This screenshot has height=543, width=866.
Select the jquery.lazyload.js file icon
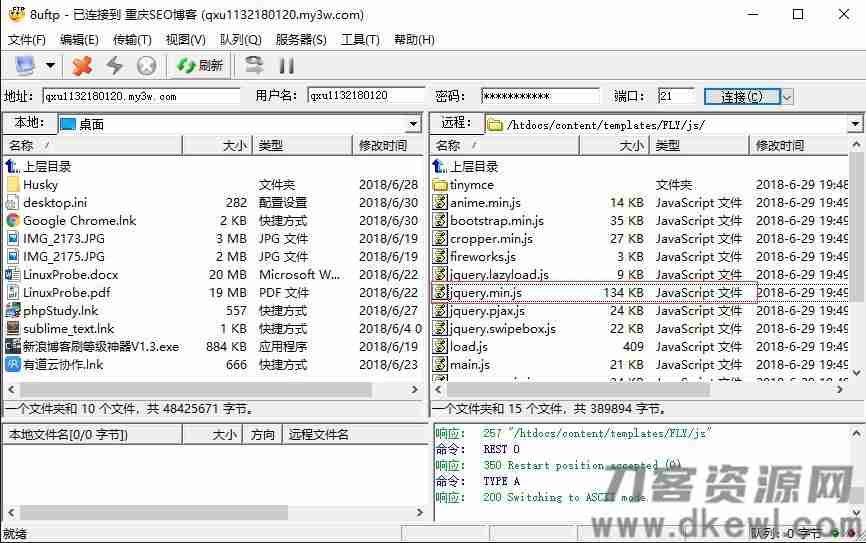coord(440,274)
